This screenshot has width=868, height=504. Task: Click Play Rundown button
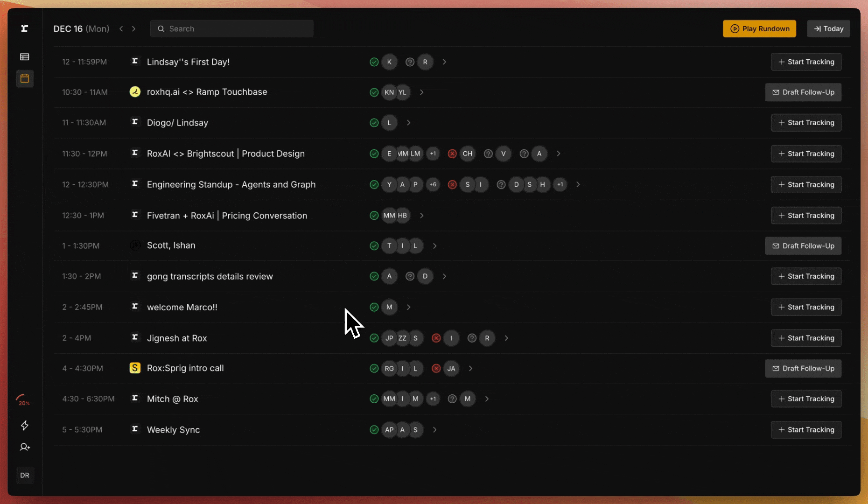point(759,29)
